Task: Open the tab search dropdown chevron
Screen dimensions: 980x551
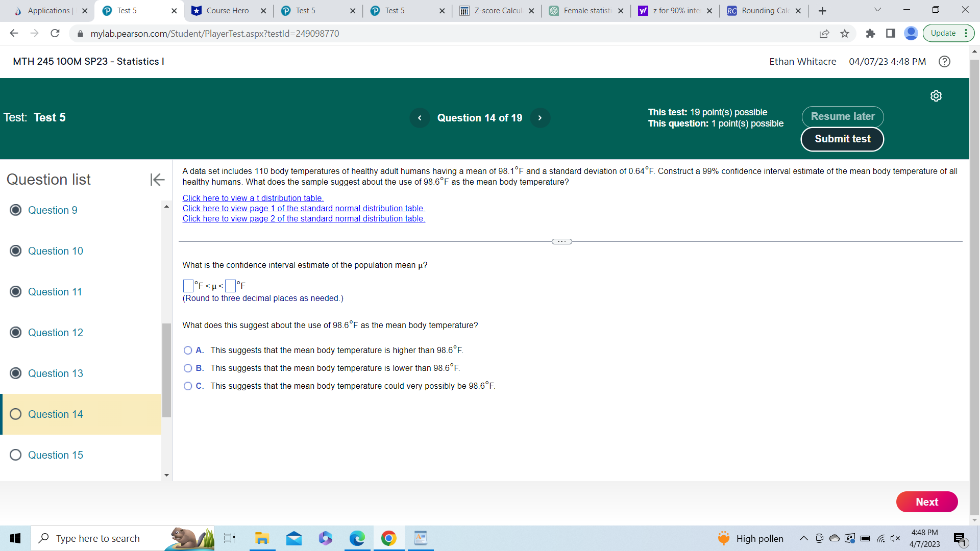Action: 877,10
